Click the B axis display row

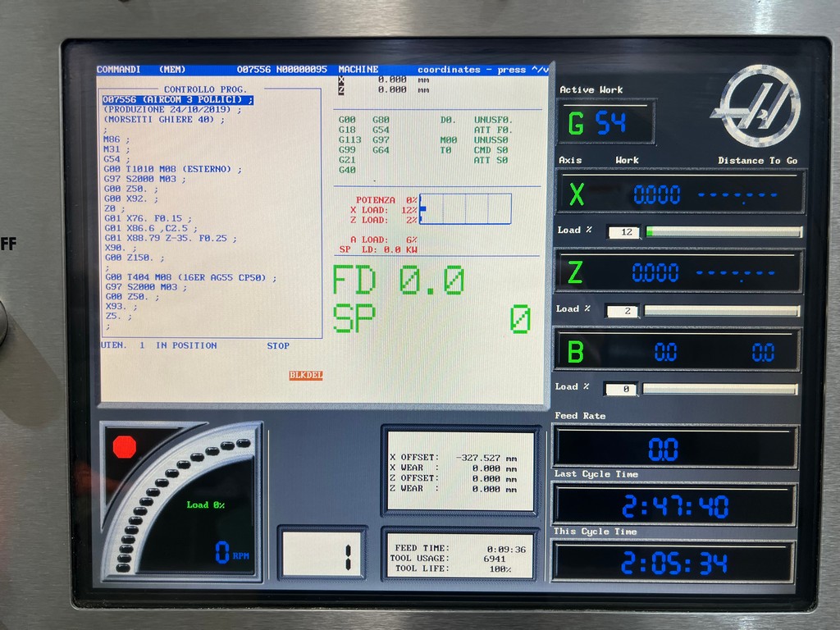(x=677, y=351)
